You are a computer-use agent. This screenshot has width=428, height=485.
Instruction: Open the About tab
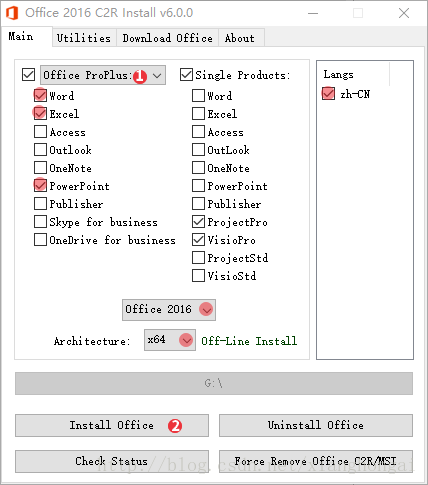tap(240, 38)
